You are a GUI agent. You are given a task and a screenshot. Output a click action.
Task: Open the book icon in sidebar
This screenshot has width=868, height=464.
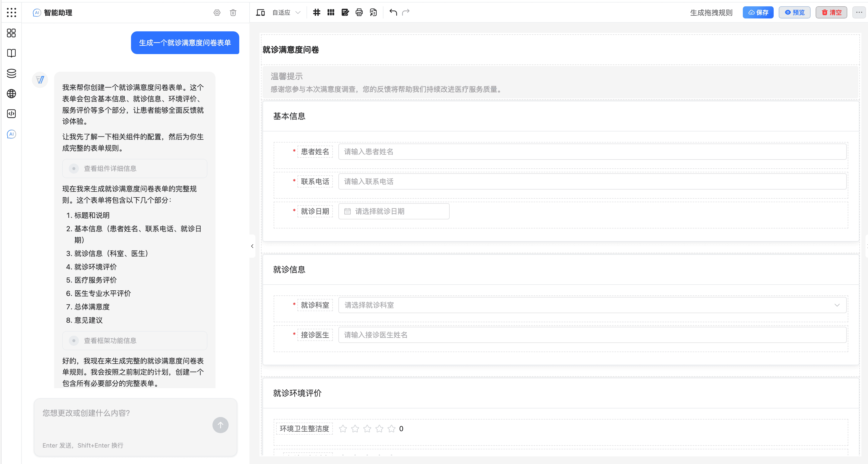point(11,53)
